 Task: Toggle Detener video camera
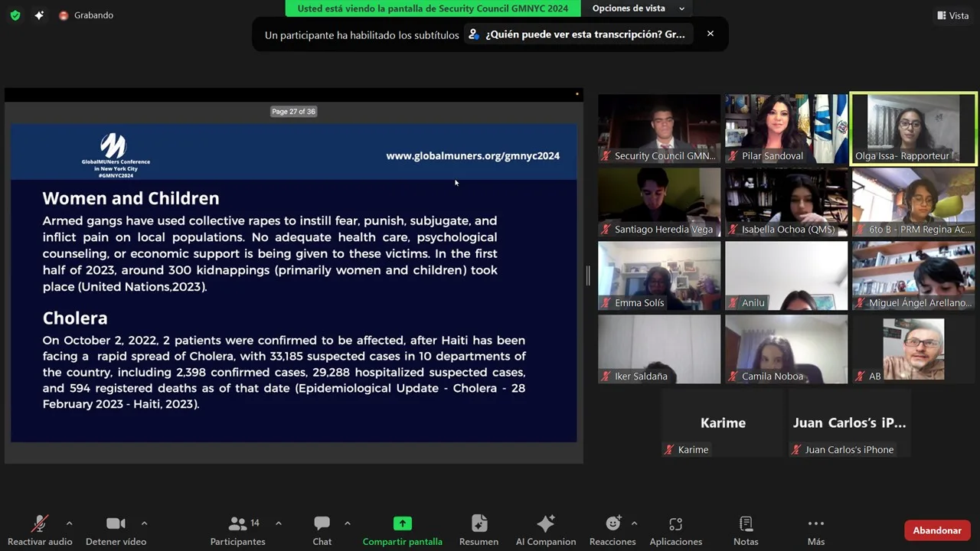116,530
